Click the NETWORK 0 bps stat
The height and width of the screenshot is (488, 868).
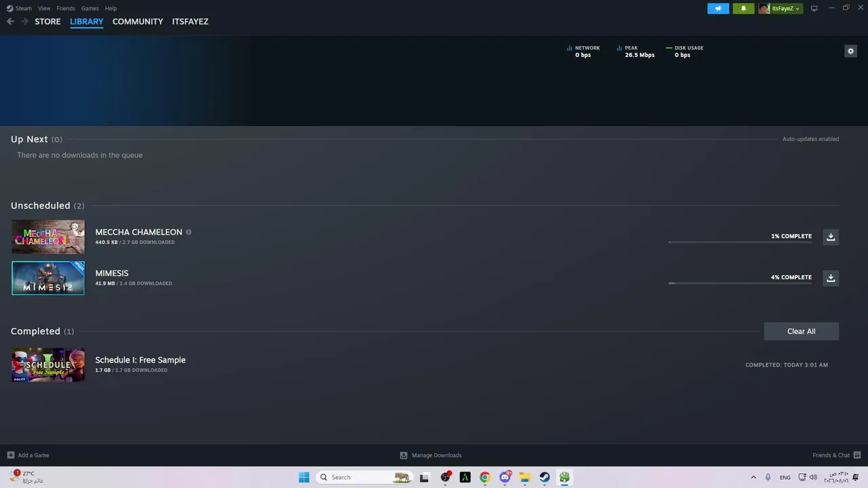point(583,52)
